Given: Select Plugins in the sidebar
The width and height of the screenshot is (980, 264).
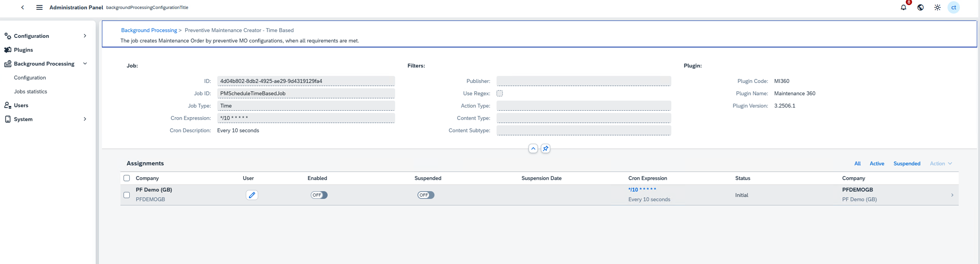Looking at the screenshot, I should 23,50.
